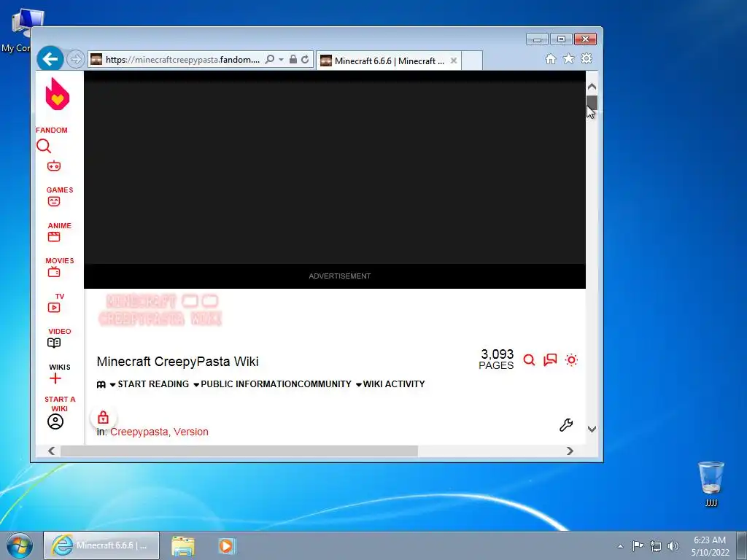
Task: Open the user profile avatar icon
Action: point(55,421)
